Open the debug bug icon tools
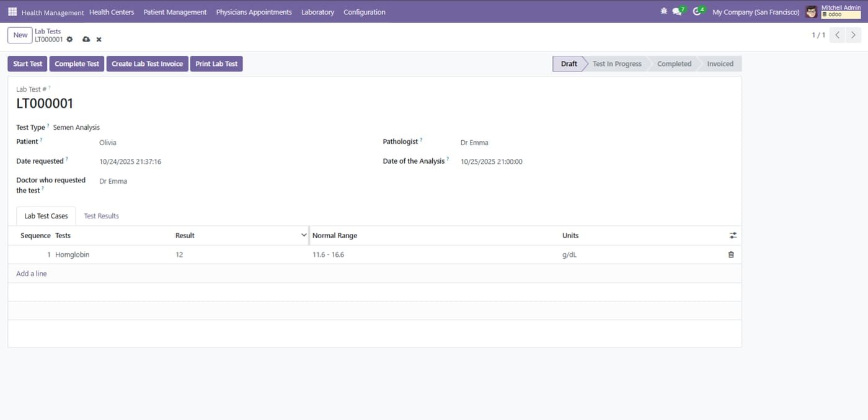Viewport: 868px width, 420px height. tap(664, 11)
